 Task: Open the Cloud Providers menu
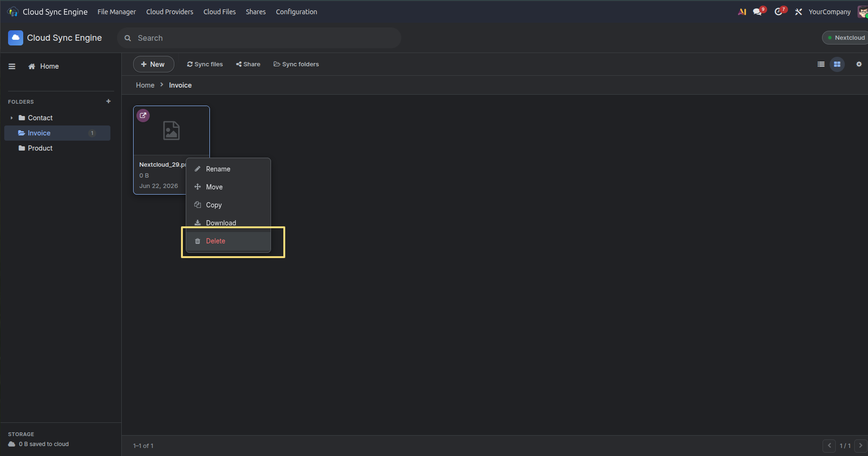[170, 12]
